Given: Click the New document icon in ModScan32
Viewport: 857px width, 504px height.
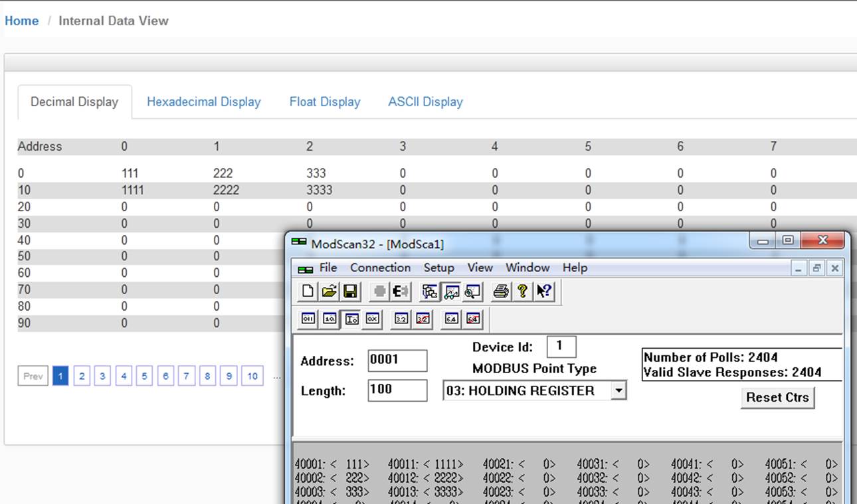Looking at the screenshot, I should click(308, 291).
